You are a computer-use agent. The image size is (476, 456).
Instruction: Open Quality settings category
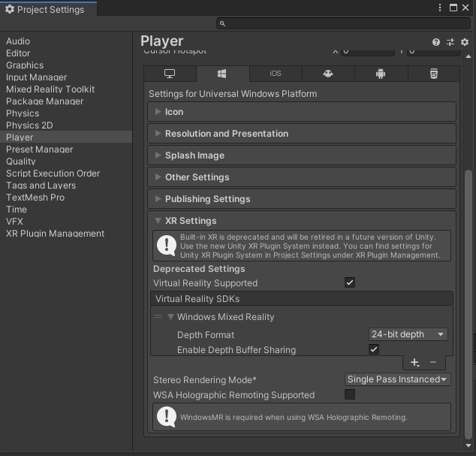(66, 162)
